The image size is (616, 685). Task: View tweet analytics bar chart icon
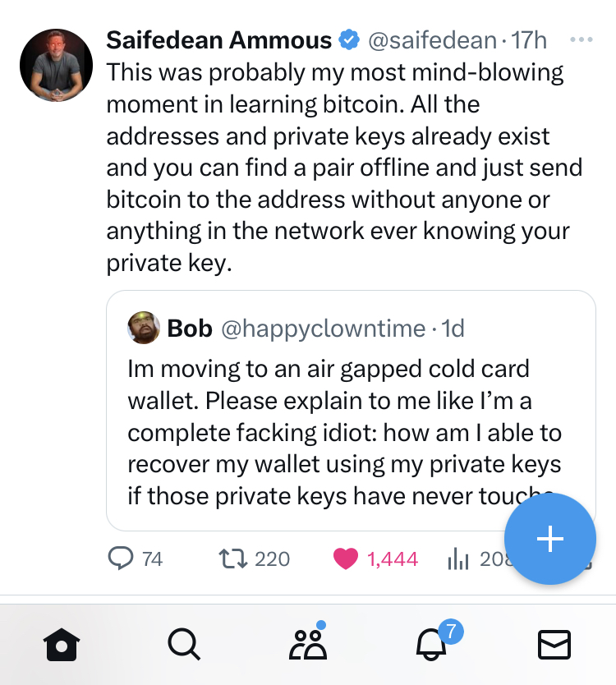457,559
